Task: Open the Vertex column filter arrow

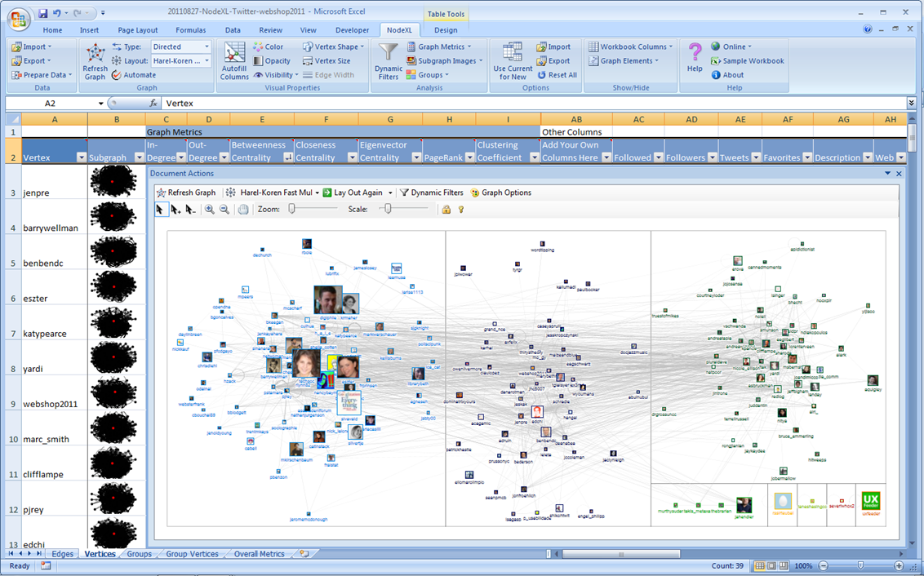Action: pyautogui.click(x=82, y=157)
